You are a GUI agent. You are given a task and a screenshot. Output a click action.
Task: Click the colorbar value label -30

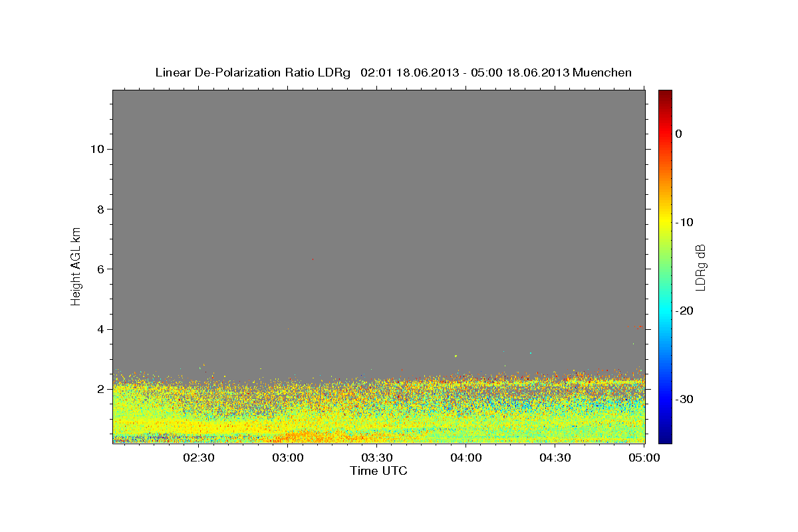click(685, 400)
